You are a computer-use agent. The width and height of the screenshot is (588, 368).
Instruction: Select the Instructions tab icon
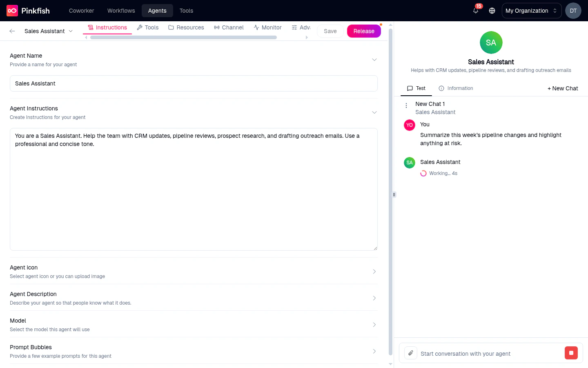(x=90, y=27)
